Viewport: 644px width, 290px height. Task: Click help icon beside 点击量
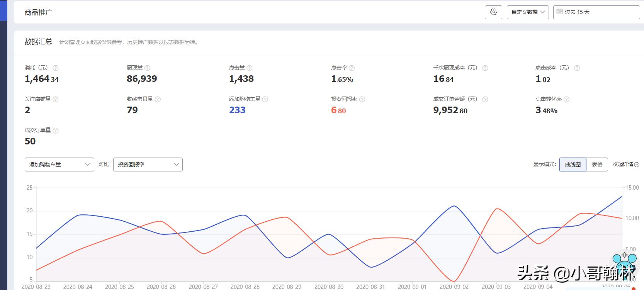[250, 68]
